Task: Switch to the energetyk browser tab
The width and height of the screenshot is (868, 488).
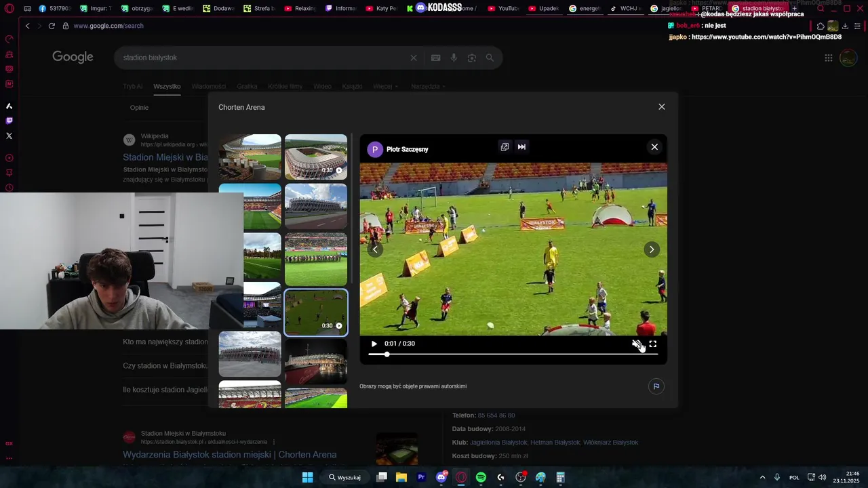Action: 585,9
